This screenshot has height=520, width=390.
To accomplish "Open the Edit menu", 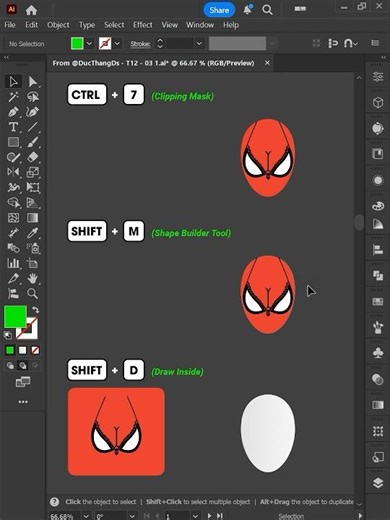I will (31, 25).
